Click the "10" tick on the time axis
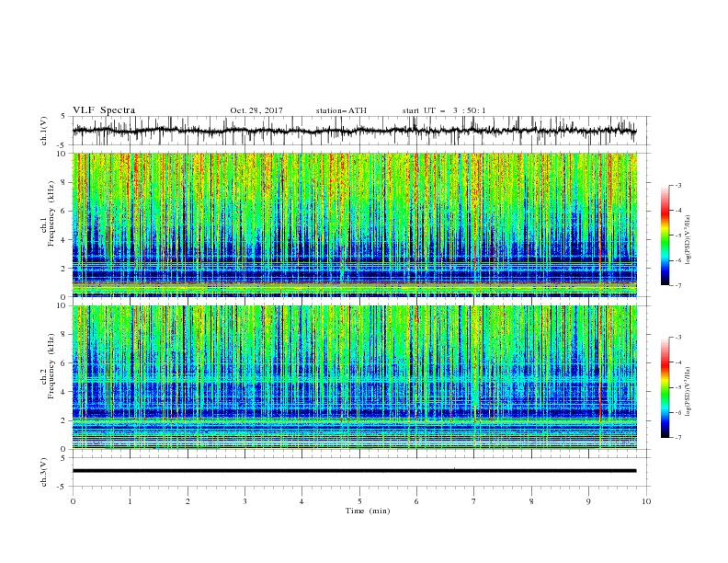The height and width of the screenshot is (563, 728). [646, 501]
